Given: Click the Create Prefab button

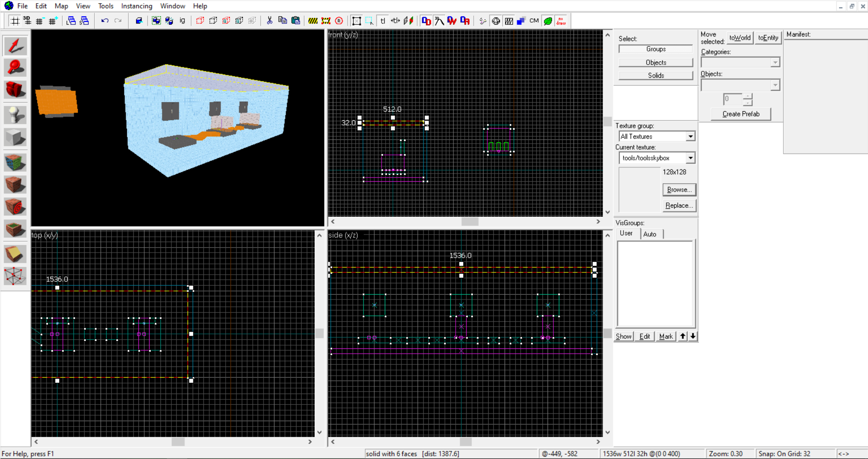Looking at the screenshot, I should coord(741,114).
